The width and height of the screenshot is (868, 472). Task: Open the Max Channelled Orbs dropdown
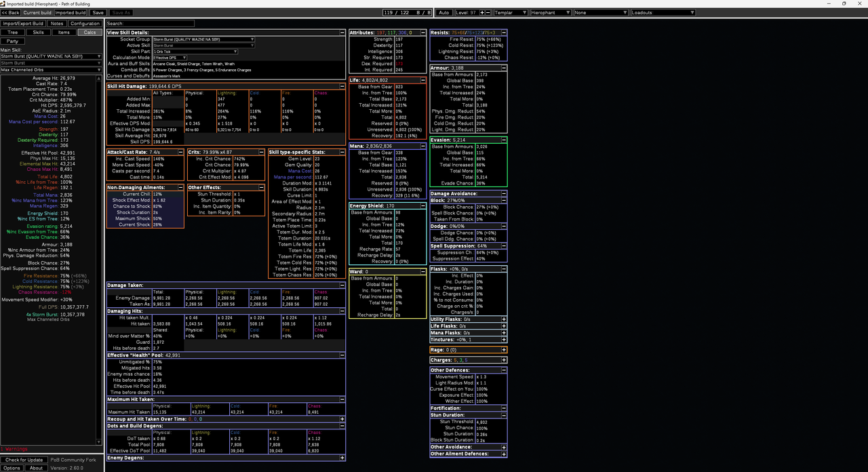click(51, 70)
